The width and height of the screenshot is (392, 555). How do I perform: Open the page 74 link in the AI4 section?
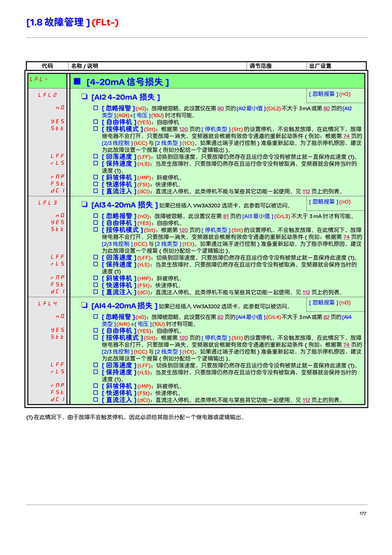(346, 345)
